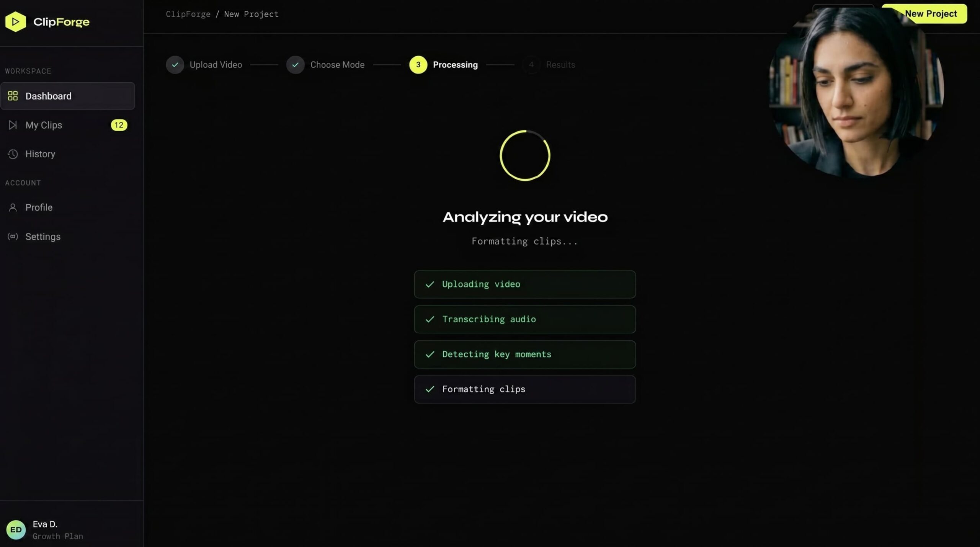Select the My Clips play icon

pyautogui.click(x=13, y=125)
